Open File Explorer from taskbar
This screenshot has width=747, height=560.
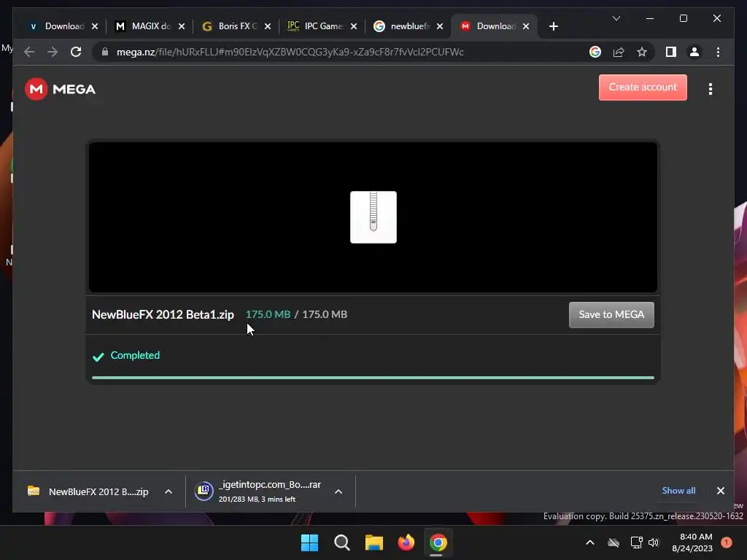[374, 542]
